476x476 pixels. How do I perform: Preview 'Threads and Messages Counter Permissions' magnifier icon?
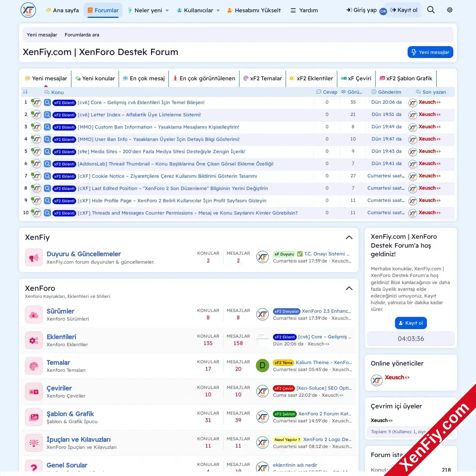coord(47,213)
